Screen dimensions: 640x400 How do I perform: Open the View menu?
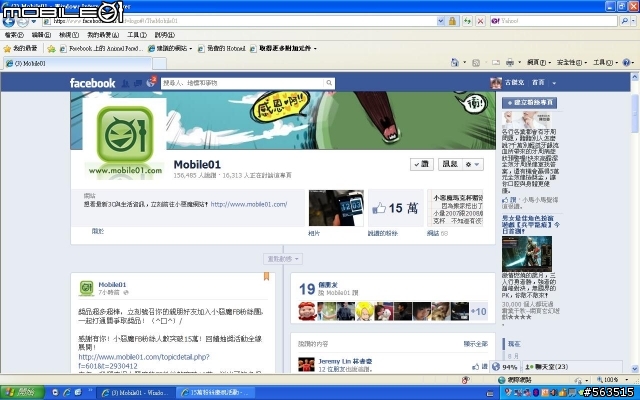69,35
